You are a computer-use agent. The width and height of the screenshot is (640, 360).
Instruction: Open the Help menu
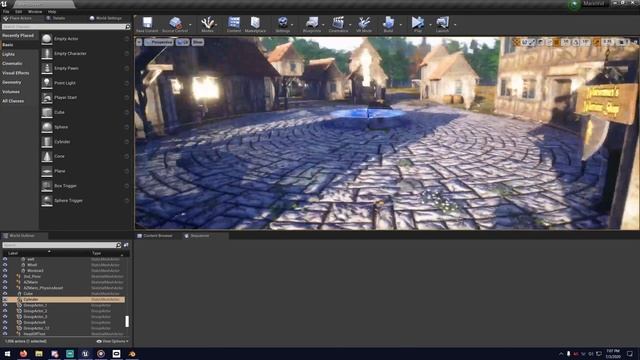coord(52,12)
